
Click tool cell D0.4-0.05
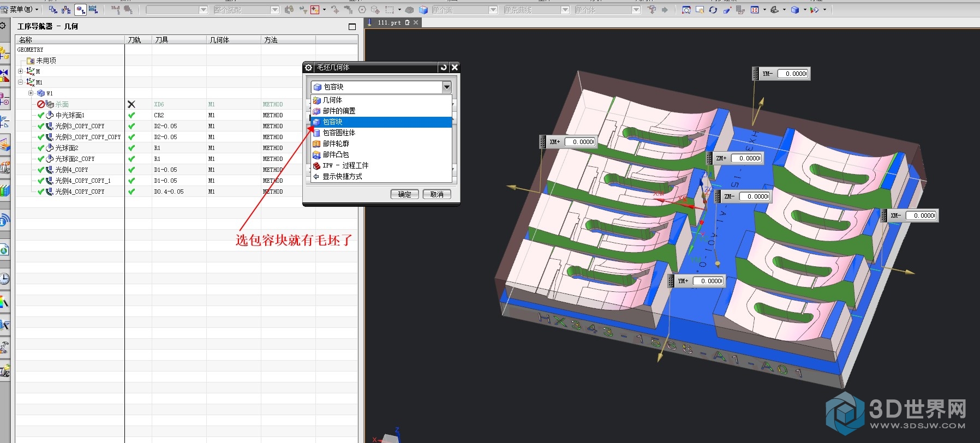pyautogui.click(x=169, y=191)
